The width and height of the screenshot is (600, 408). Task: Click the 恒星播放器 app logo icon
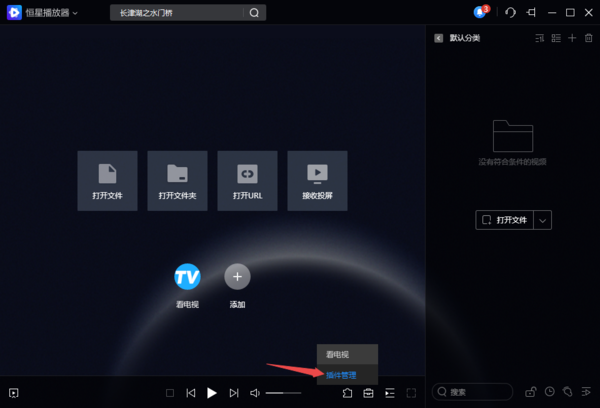[x=14, y=13]
